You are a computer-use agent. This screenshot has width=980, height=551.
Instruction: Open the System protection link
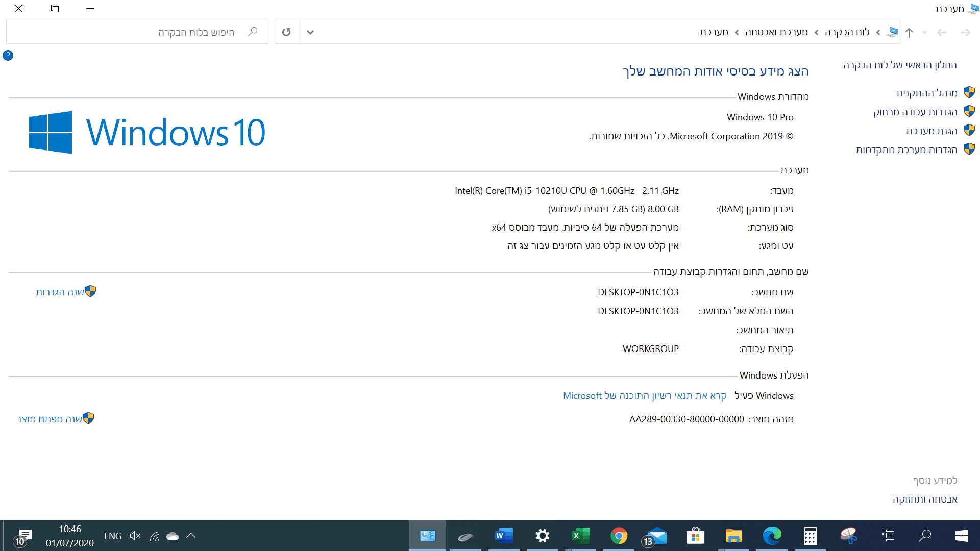pyautogui.click(x=931, y=131)
